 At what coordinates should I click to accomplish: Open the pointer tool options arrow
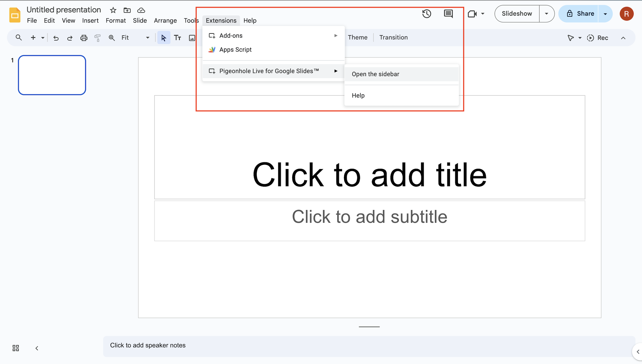[580, 38]
